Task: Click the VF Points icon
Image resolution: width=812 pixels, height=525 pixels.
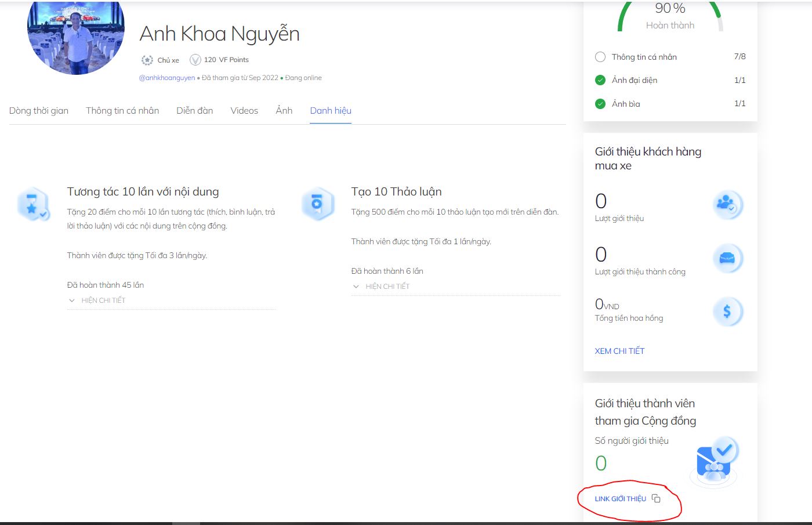Action: [x=195, y=60]
